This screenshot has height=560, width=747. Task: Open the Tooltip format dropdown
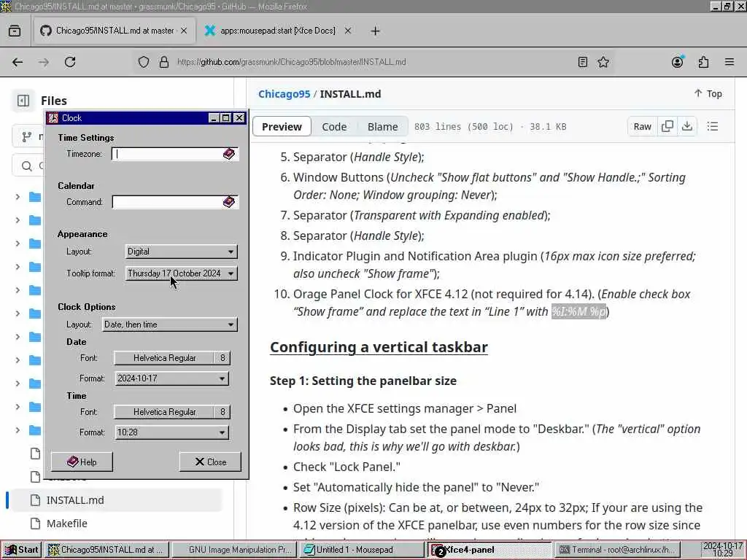(x=181, y=273)
